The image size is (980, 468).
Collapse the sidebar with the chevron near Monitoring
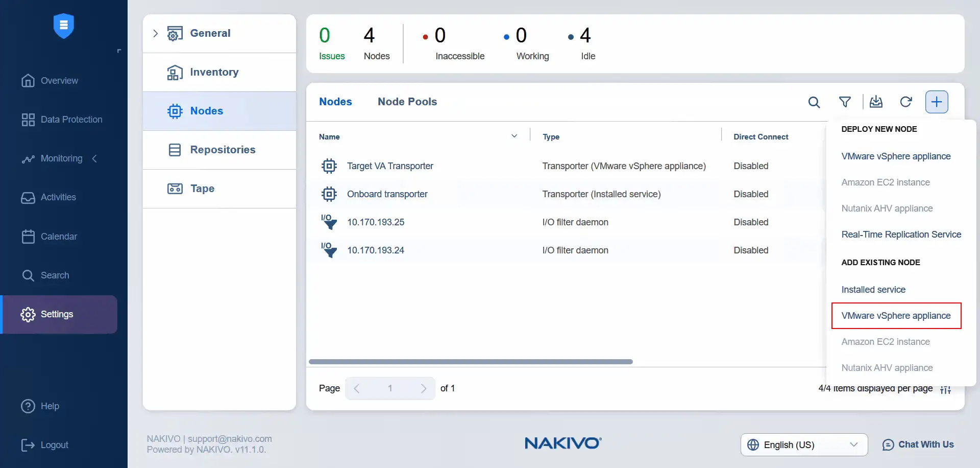point(95,159)
